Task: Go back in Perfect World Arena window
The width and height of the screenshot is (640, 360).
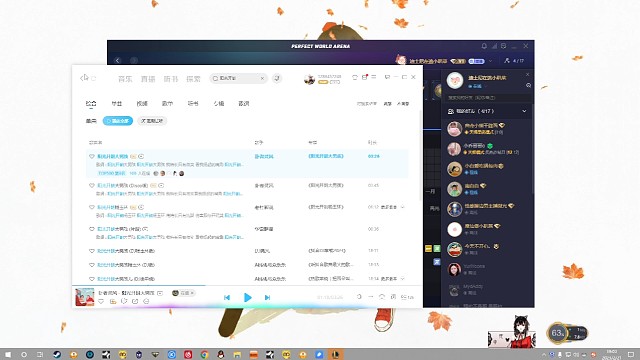Action: point(118,60)
